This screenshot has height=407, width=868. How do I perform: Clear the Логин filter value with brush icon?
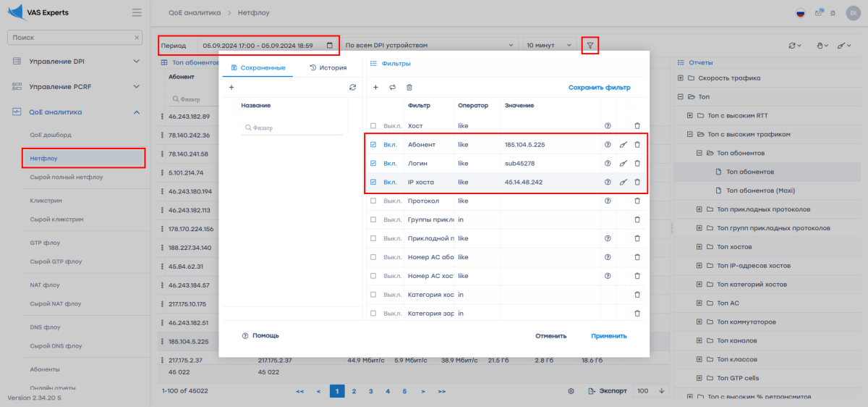pos(623,163)
